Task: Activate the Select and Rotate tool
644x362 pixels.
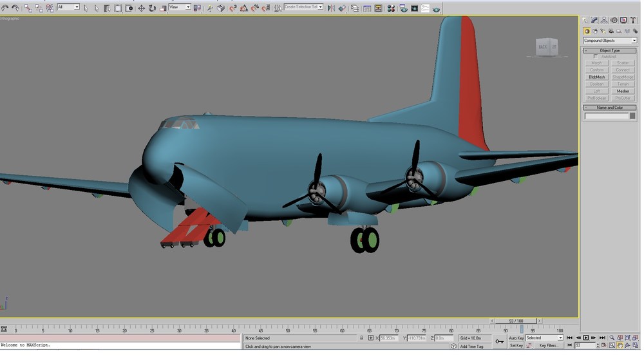Action: coord(153,8)
